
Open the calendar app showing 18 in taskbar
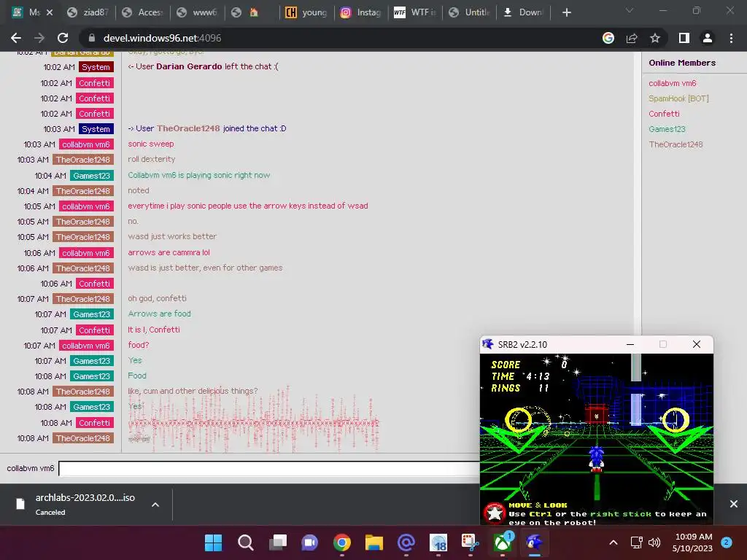pyautogui.click(x=438, y=542)
